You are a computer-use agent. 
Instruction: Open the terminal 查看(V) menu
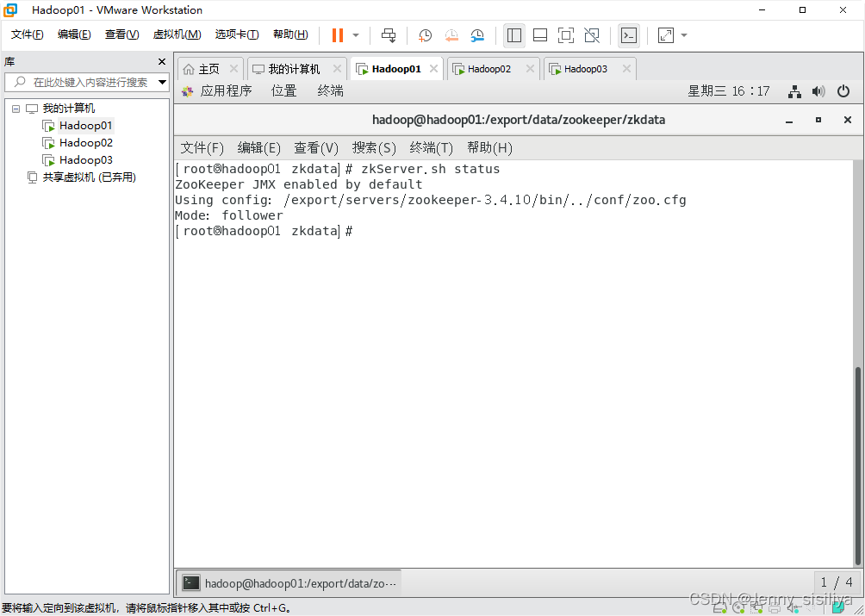tap(316, 148)
